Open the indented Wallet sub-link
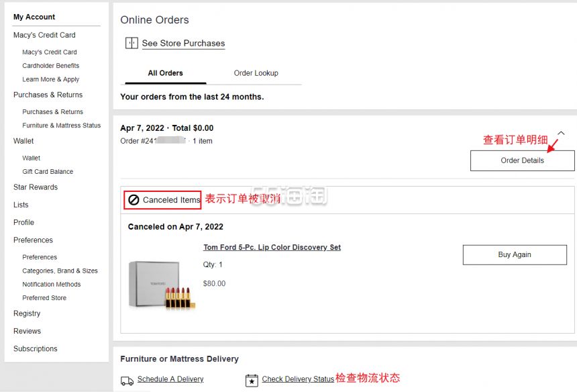Viewport: 577px width, 392px height. 32,158
